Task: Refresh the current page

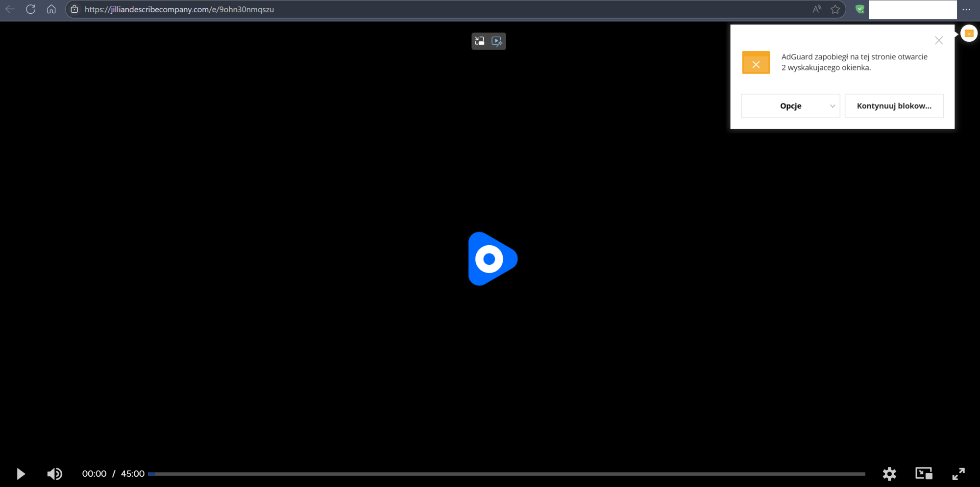Action: [x=30, y=9]
